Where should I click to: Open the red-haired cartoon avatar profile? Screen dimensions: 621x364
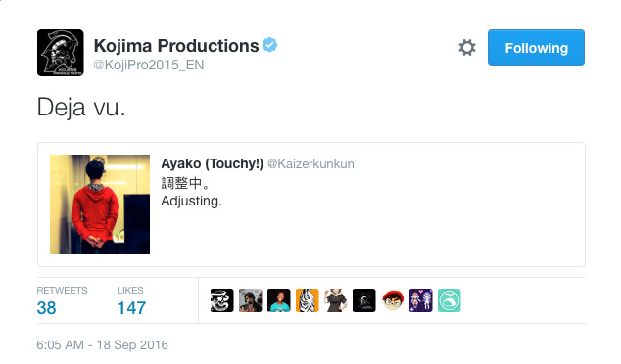[393, 300]
